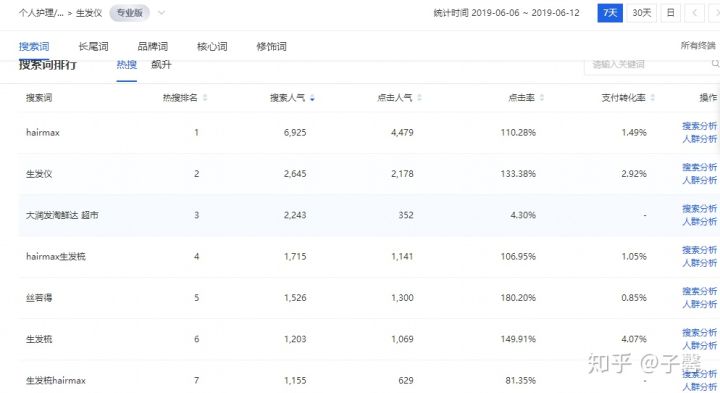Click the search term 丝若得
This screenshot has height=393, width=720.
tap(39, 298)
